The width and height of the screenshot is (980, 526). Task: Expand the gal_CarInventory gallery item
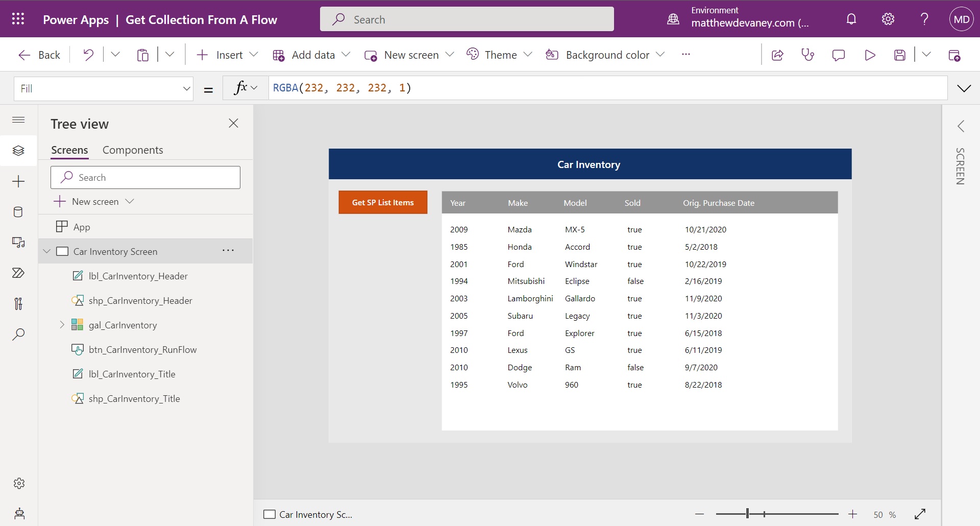(x=62, y=324)
